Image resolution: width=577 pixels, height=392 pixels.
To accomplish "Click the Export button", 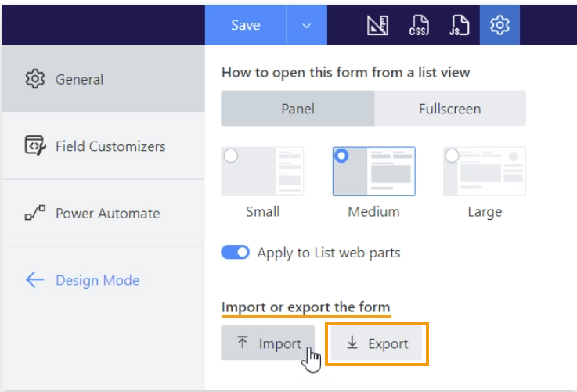I will pyautogui.click(x=377, y=343).
